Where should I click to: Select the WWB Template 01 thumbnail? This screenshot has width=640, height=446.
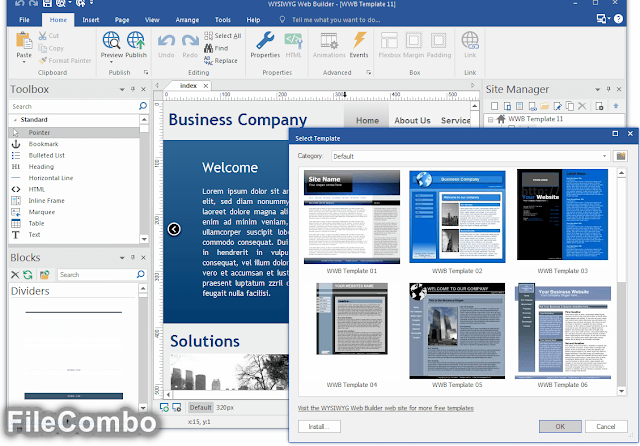[x=352, y=217]
